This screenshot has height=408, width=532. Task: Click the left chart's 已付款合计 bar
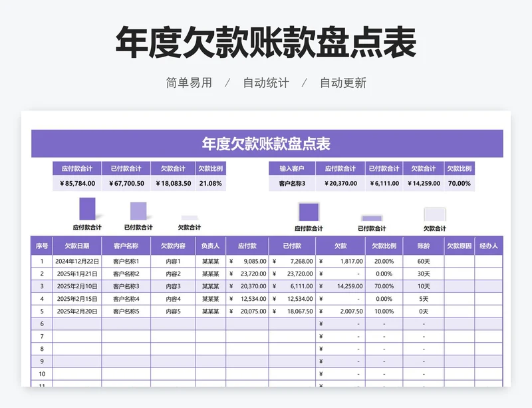[138, 211]
